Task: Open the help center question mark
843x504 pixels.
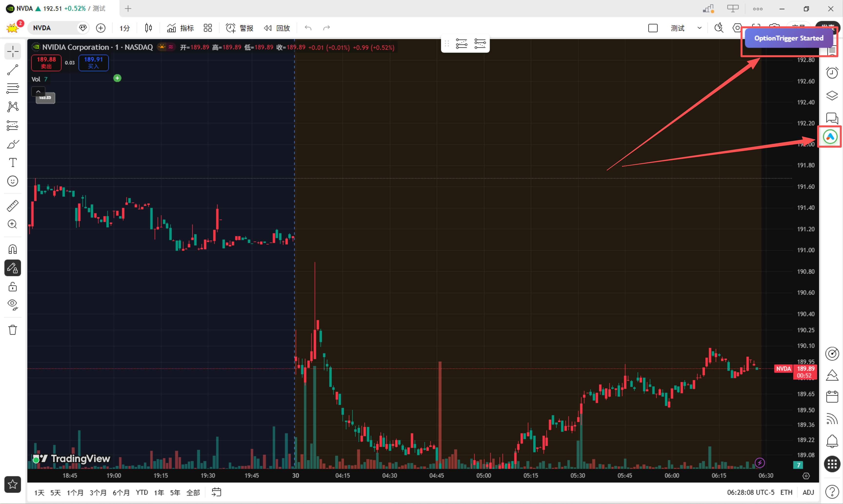Action: pos(832,492)
